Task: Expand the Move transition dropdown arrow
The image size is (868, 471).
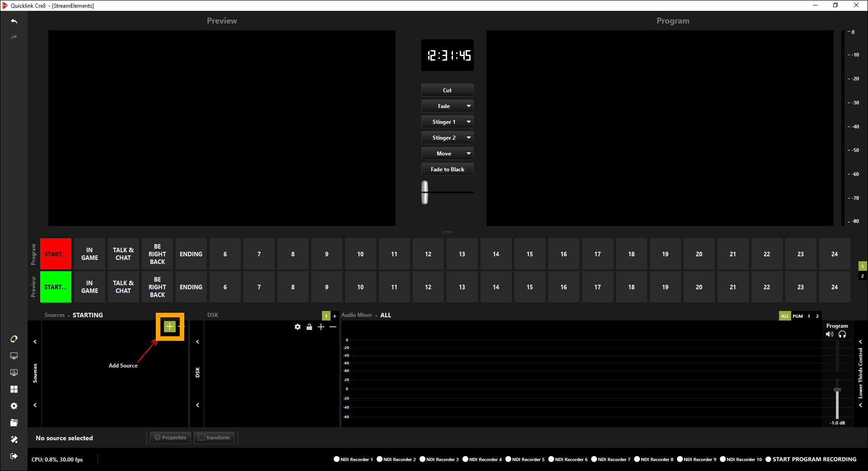Action: coord(469,154)
